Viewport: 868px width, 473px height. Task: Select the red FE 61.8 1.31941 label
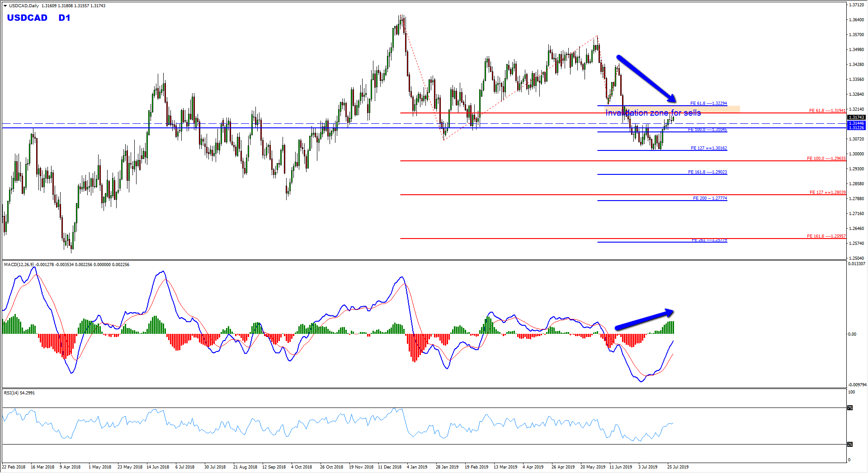[x=827, y=111]
